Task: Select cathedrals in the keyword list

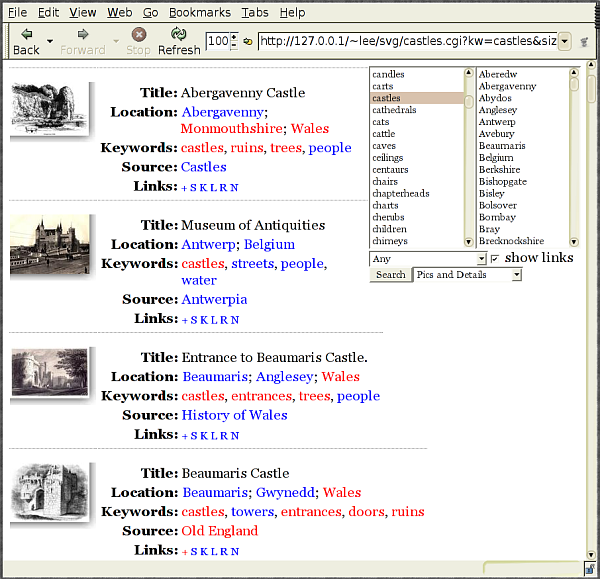Action: [x=393, y=110]
